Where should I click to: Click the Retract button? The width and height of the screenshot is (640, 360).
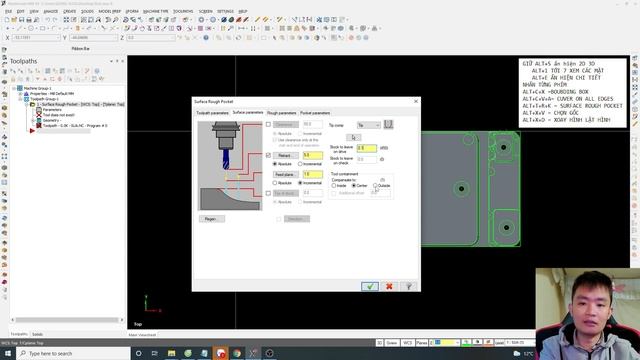tap(285, 156)
